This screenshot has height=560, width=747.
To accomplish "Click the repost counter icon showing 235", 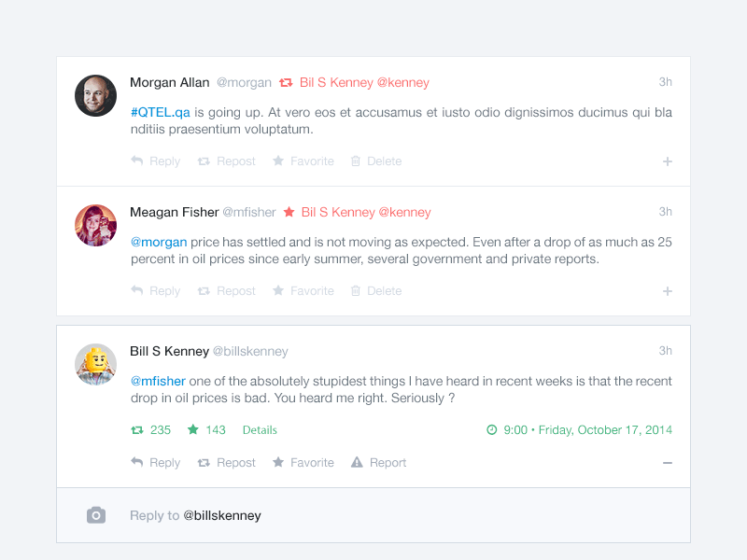I will pos(135,429).
